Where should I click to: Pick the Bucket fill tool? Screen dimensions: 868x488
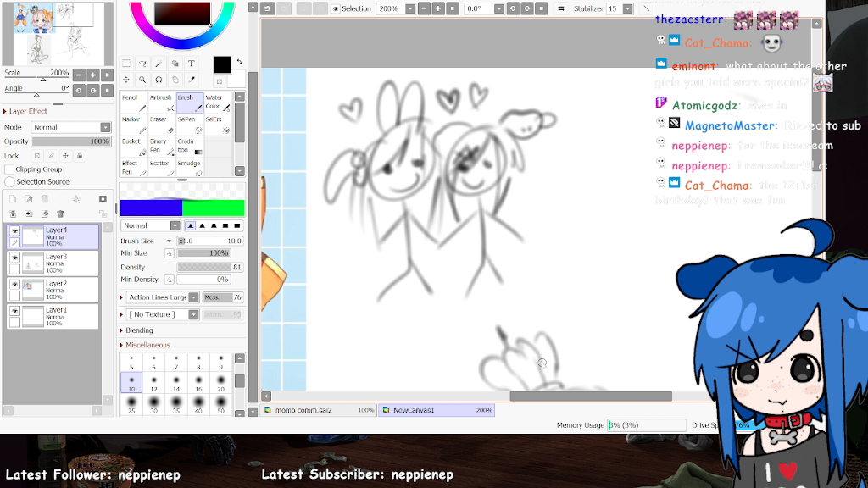point(132,146)
